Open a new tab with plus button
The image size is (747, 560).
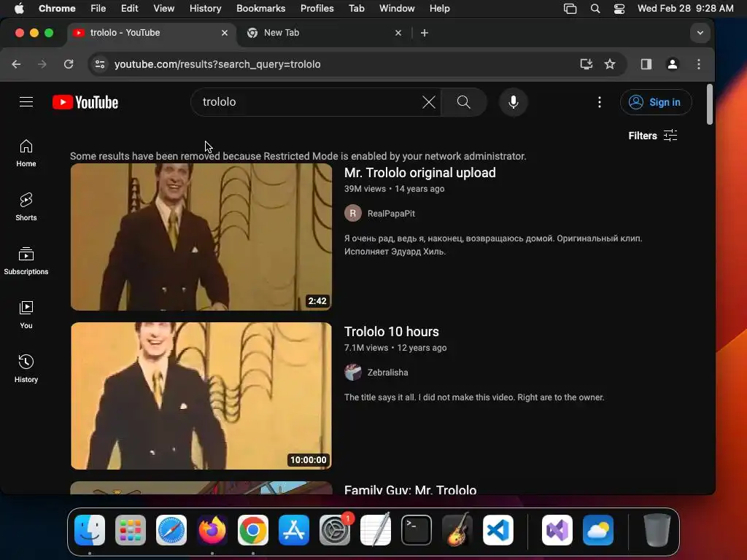[425, 33]
